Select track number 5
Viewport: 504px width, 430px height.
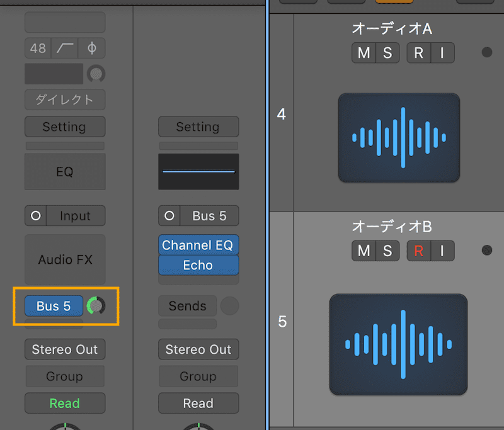[282, 322]
